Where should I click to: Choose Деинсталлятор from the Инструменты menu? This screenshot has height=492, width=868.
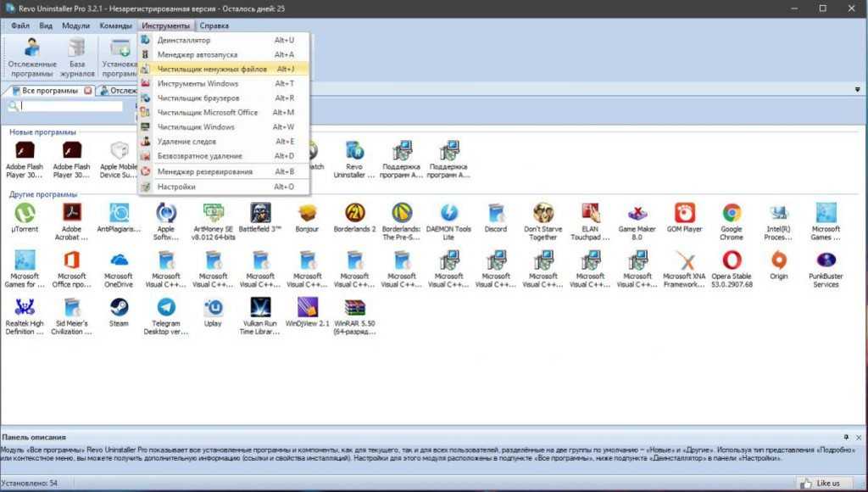[183, 41]
